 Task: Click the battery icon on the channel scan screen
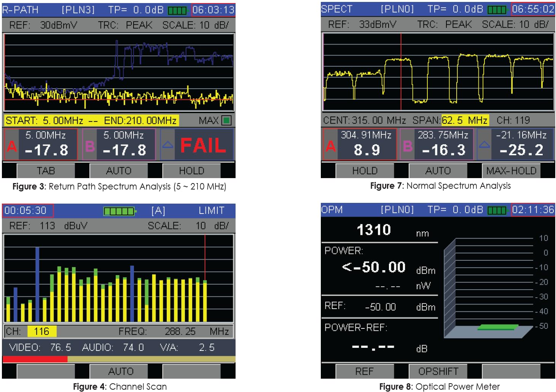(x=120, y=211)
